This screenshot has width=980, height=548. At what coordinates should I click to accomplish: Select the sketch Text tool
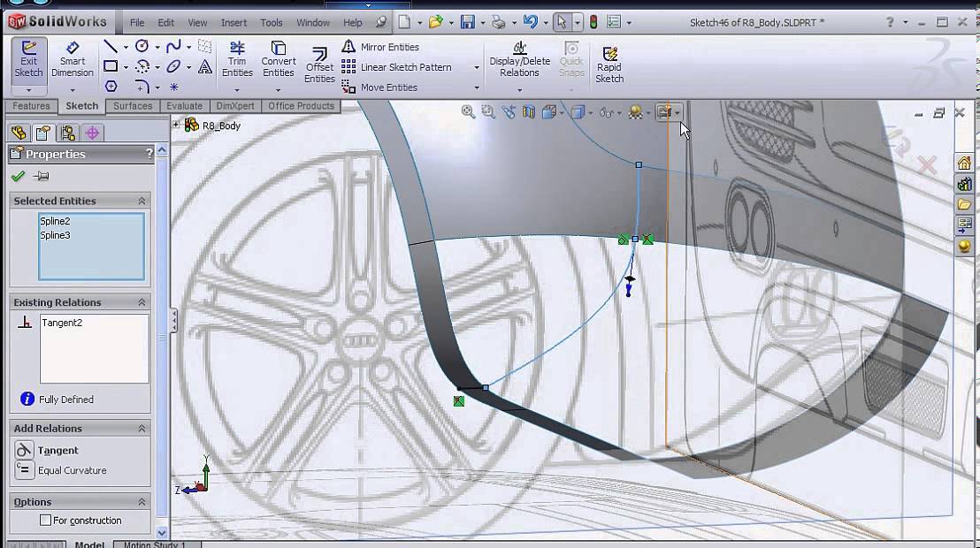point(205,67)
